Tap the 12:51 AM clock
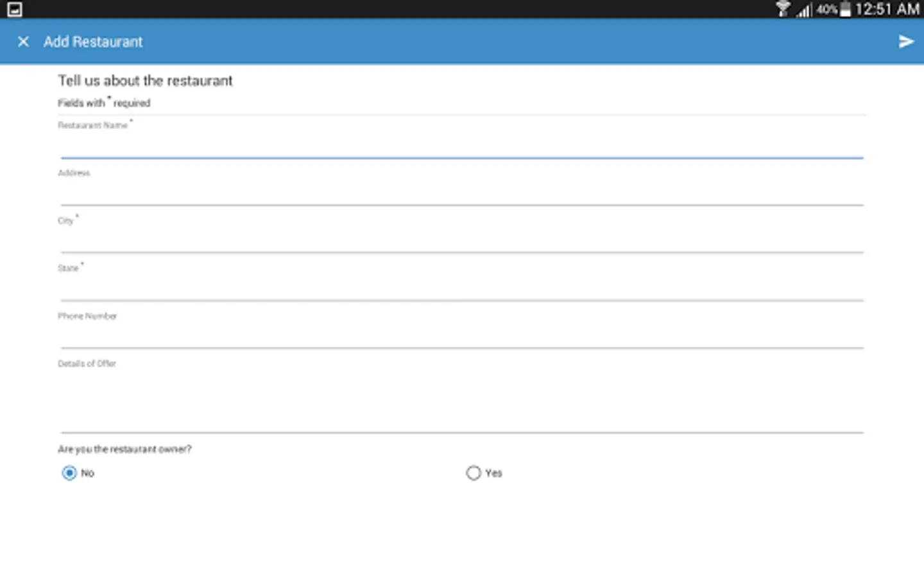Image resolution: width=924 pixels, height=578 pixels. pyautogui.click(x=887, y=9)
